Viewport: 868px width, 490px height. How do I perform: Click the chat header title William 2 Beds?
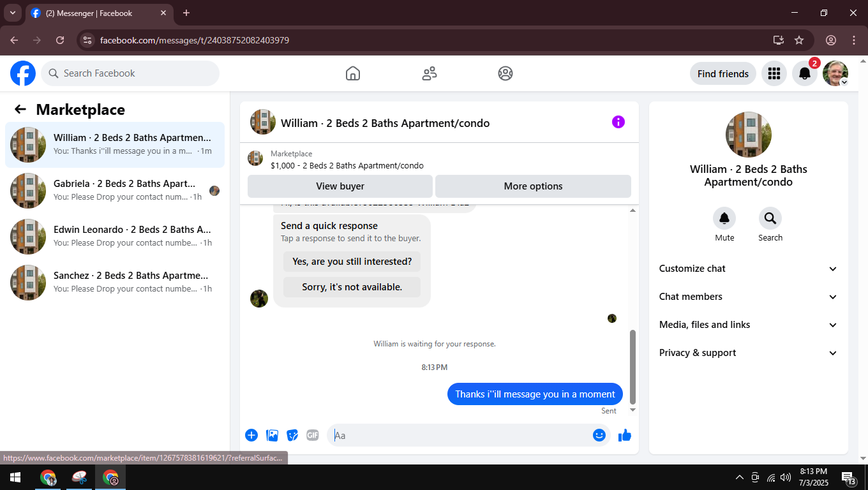coord(385,123)
